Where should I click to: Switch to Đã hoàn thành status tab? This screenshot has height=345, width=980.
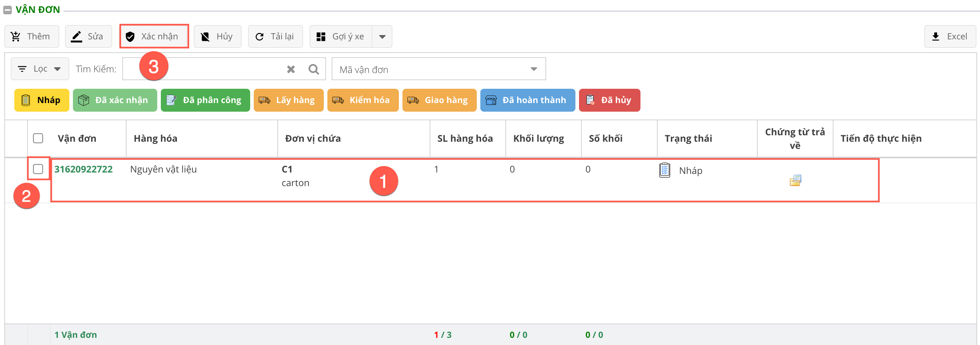point(527,100)
